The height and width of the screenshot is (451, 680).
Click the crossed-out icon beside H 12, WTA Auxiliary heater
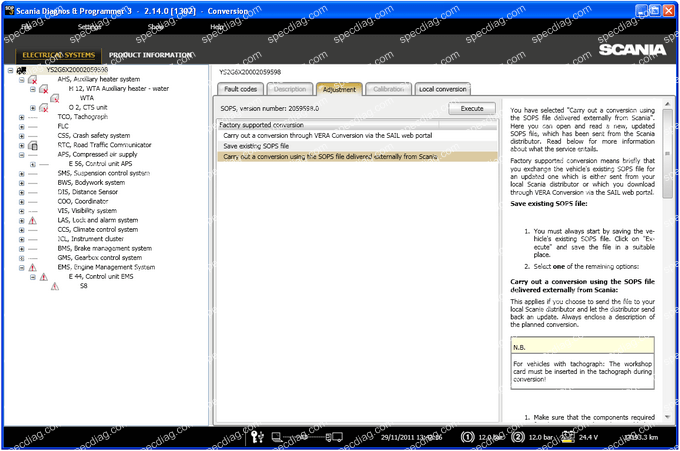(44, 89)
